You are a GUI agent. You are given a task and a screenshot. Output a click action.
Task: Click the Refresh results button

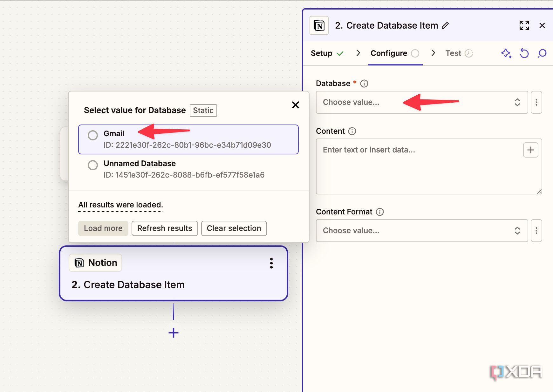pos(165,228)
